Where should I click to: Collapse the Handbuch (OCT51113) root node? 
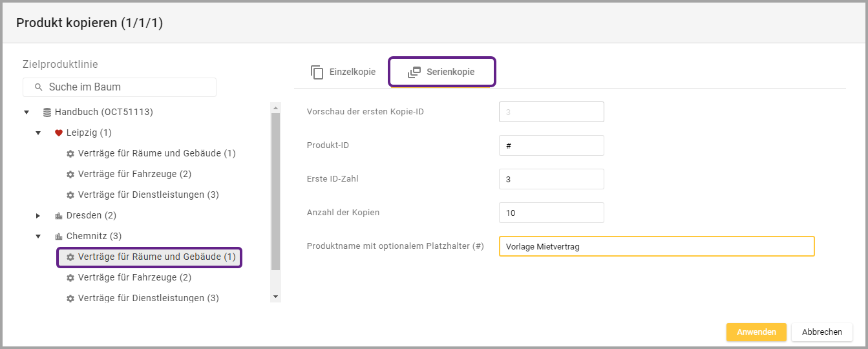click(26, 112)
